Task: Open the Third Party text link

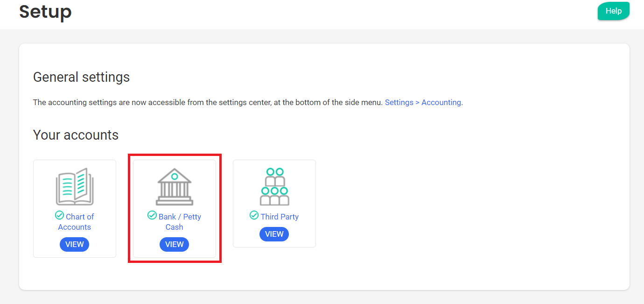Action: click(x=280, y=217)
